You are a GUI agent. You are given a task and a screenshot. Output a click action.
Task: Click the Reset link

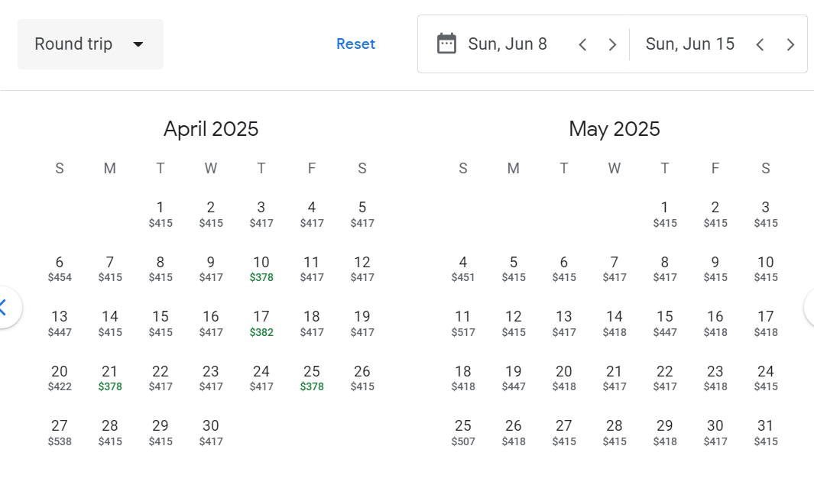coord(355,44)
